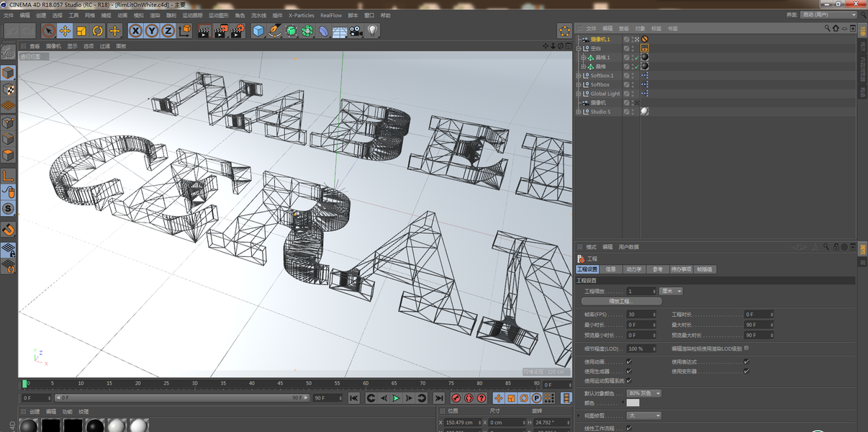Open the spline pen tool
The height and width of the screenshot is (432, 868).
click(x=275, y=31)
